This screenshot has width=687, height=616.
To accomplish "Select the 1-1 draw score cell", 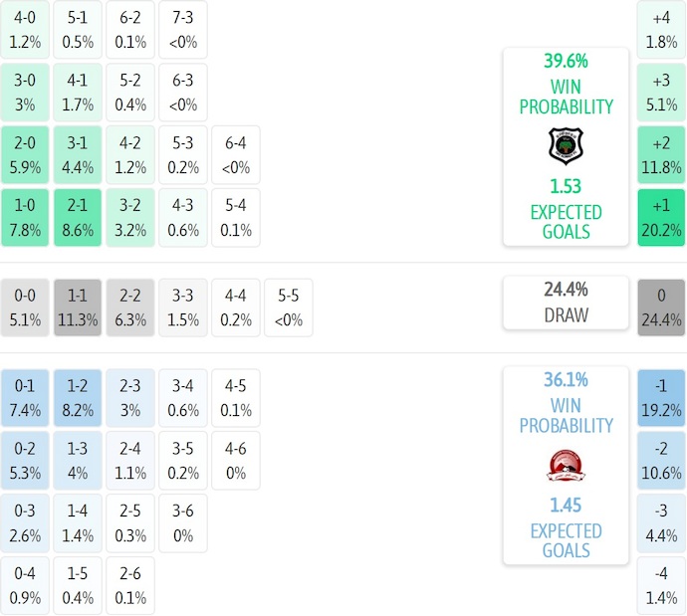I will pos(77,308).
